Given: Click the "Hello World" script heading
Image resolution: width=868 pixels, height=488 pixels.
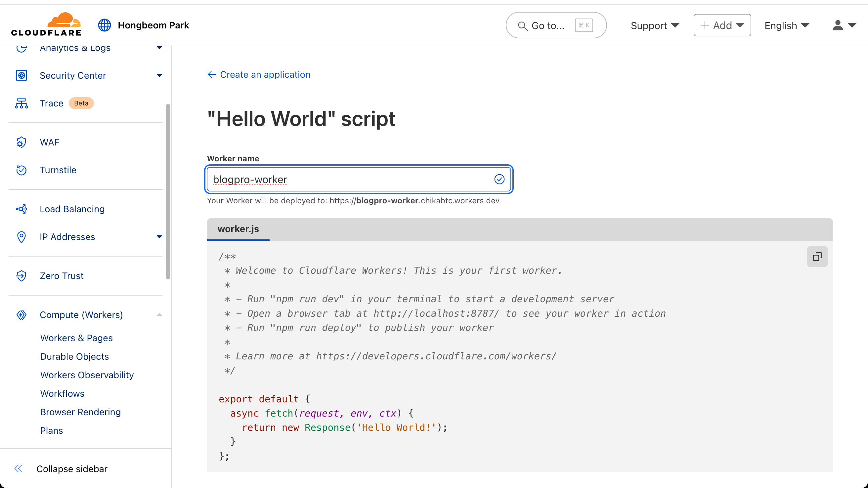Looking at the screenshot, I should tap(301, 119).
